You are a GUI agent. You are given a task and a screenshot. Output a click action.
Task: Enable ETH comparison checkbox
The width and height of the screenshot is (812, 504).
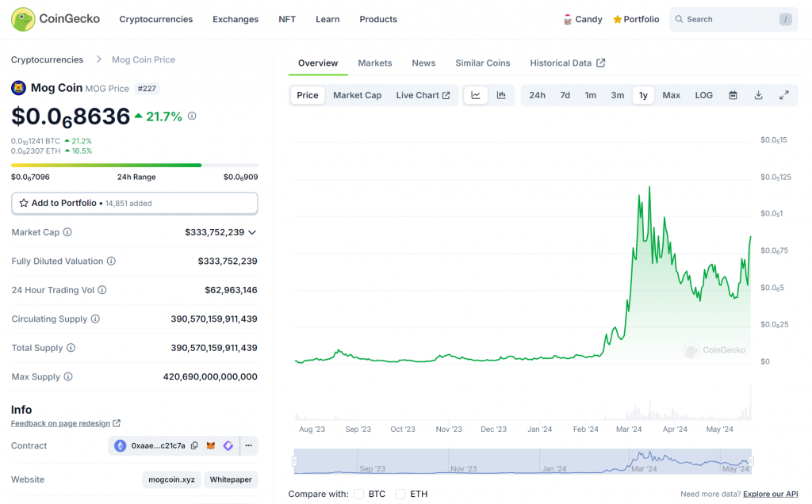click(400, 494)
